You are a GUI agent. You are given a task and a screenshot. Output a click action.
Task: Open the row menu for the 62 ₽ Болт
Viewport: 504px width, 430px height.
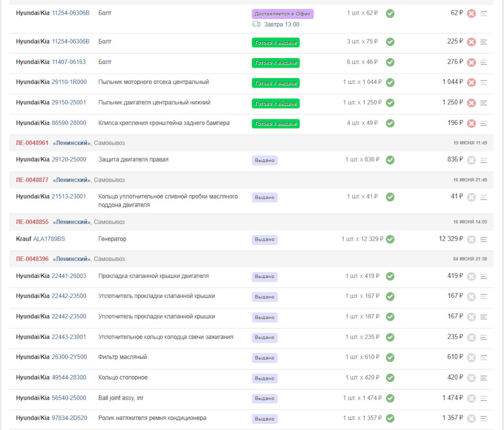click(x=484, y=14)
